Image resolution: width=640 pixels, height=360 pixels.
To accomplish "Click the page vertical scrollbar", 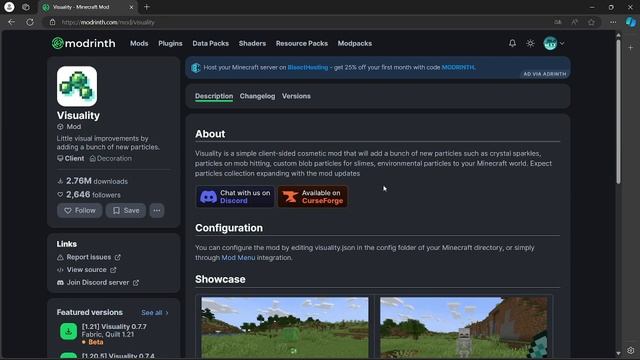I will 618,112.
